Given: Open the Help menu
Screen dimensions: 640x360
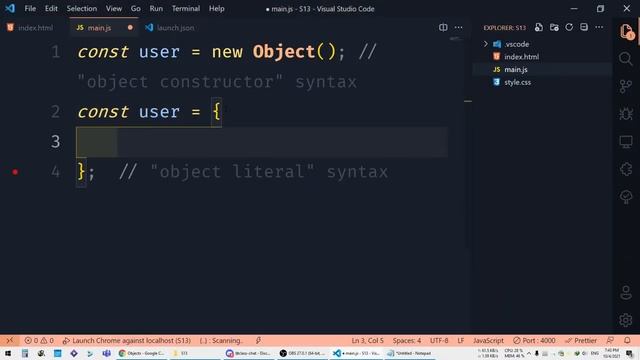Looking at the screenshot, I should click(x=216, y=8).
